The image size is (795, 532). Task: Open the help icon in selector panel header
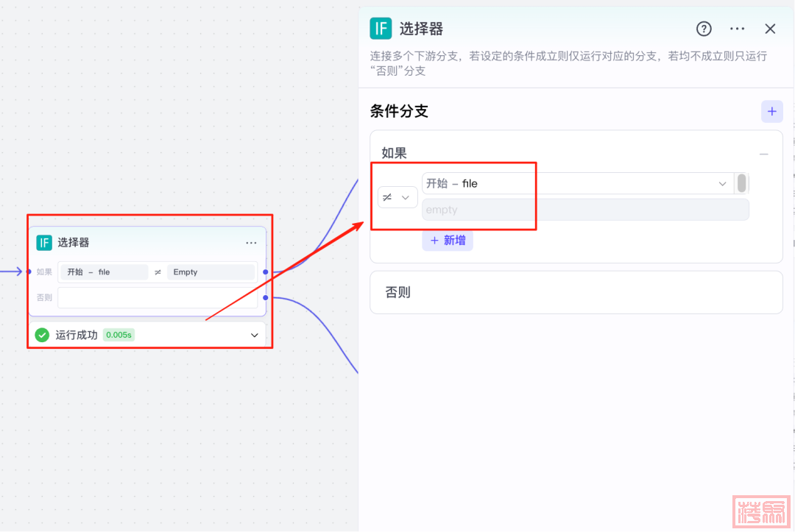704,29
